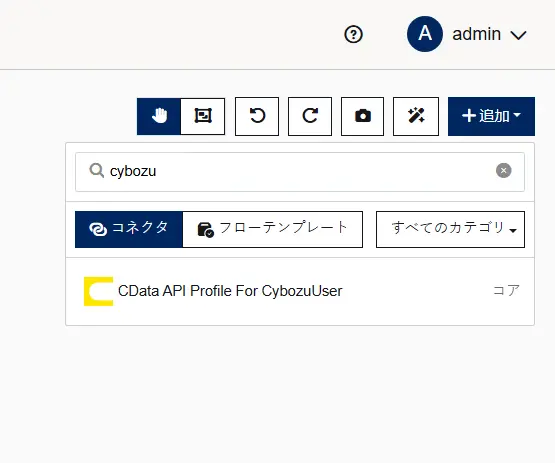The image size is (555, 463).
Task: Click the admin avatar circle
Action: [x=425, y=34]
